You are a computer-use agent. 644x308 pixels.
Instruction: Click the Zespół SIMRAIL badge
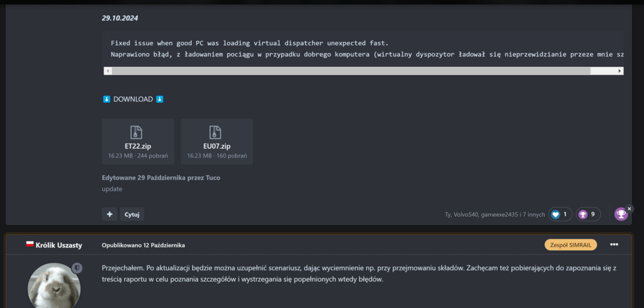(571, 245)
